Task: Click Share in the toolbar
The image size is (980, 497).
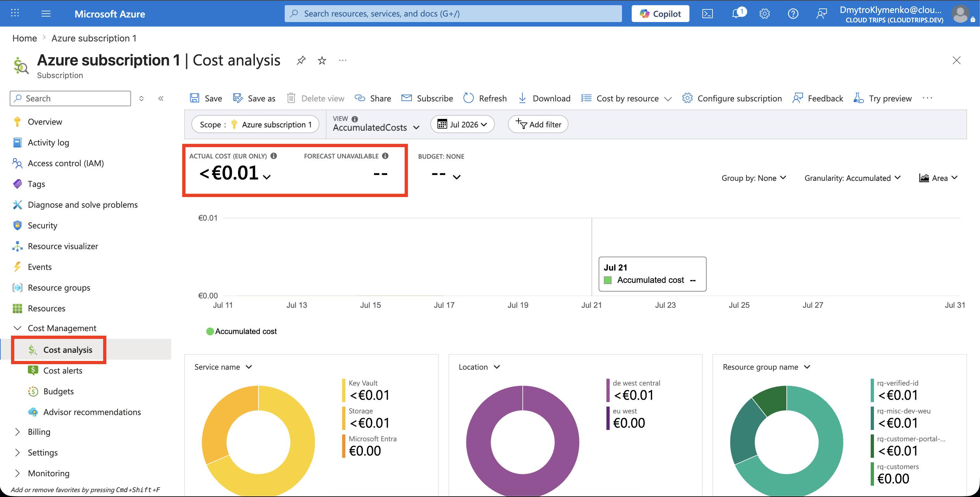Action: [373, 98]
